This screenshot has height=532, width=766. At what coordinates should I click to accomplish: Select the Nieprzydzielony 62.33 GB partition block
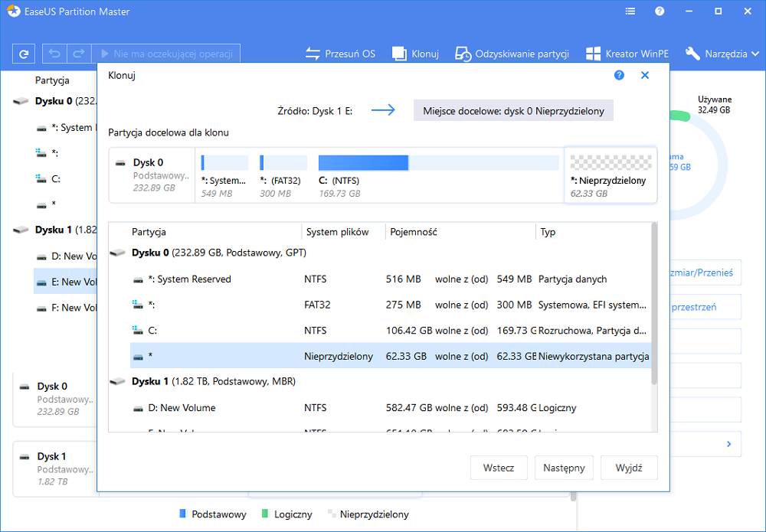[611, 175]
